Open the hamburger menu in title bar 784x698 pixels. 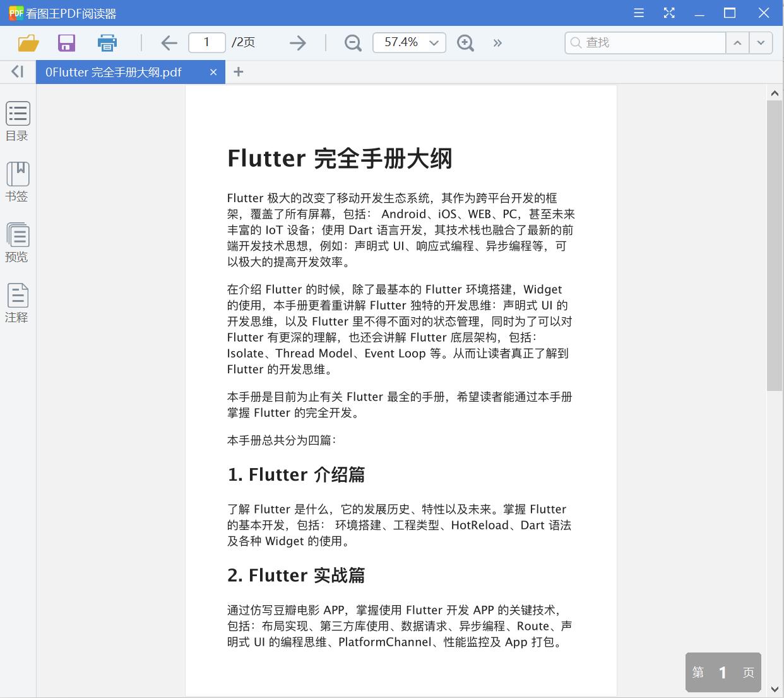(x=639, y=13)
